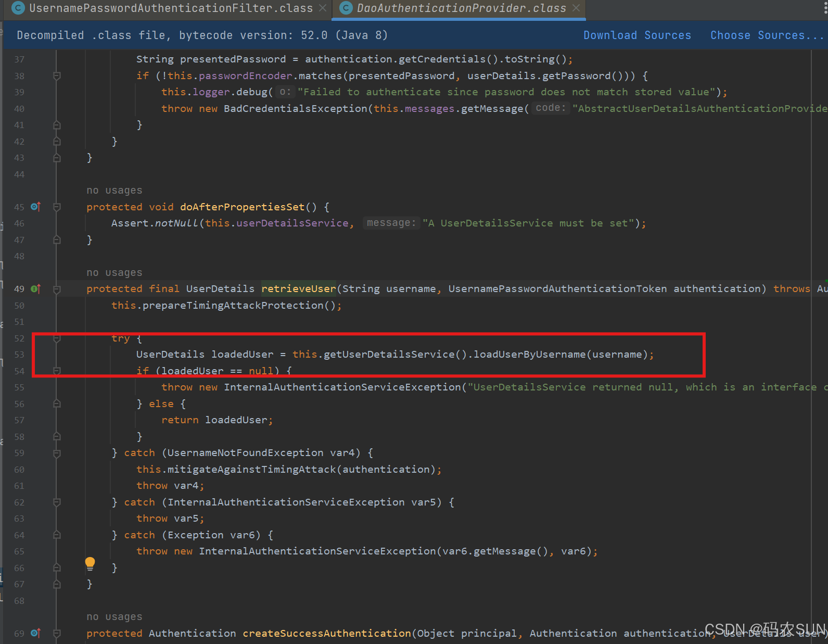The width and height of the screenshot is (828, 644).
Task: Collapse the Exception catch block at line 64
Action: [x=57, y=535]
